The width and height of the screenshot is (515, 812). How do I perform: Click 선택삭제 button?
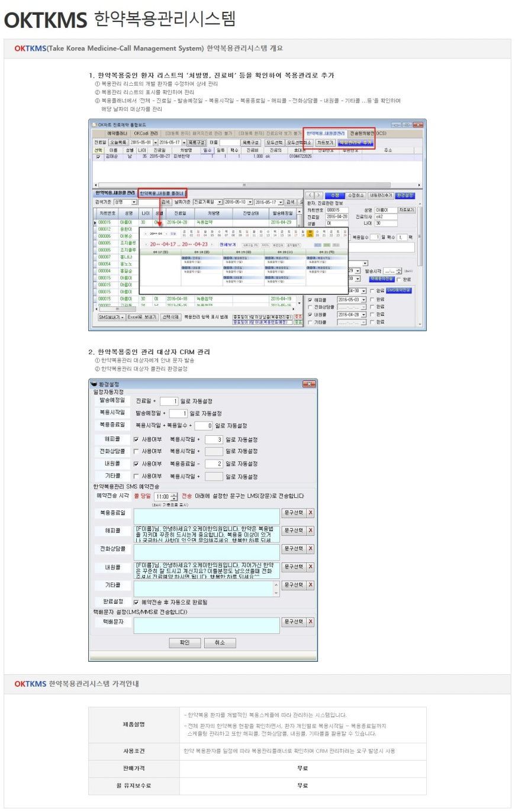click(x=170, y=317)
